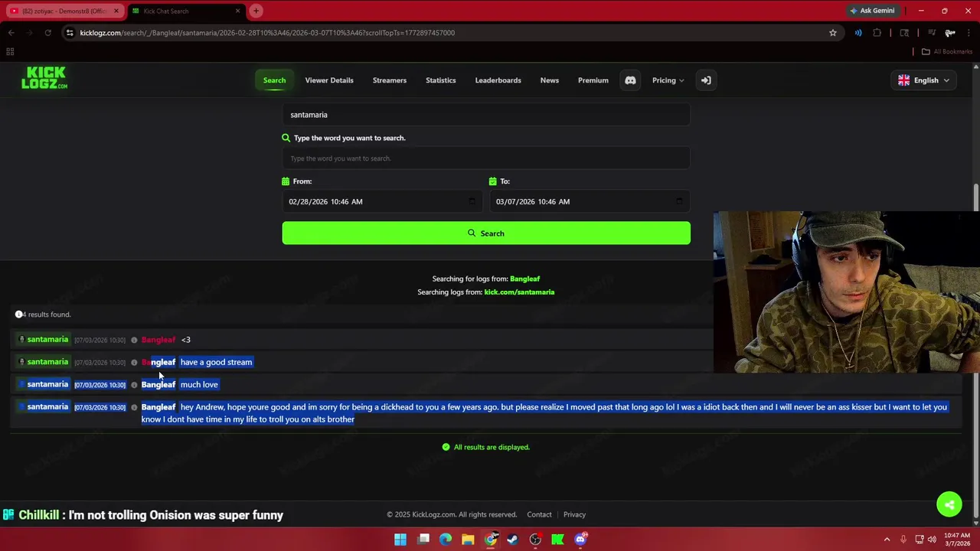Open kick.com/santamaria channel link
Image resolution: width=980 pixels, height=551 pixels.
point(519,292)
